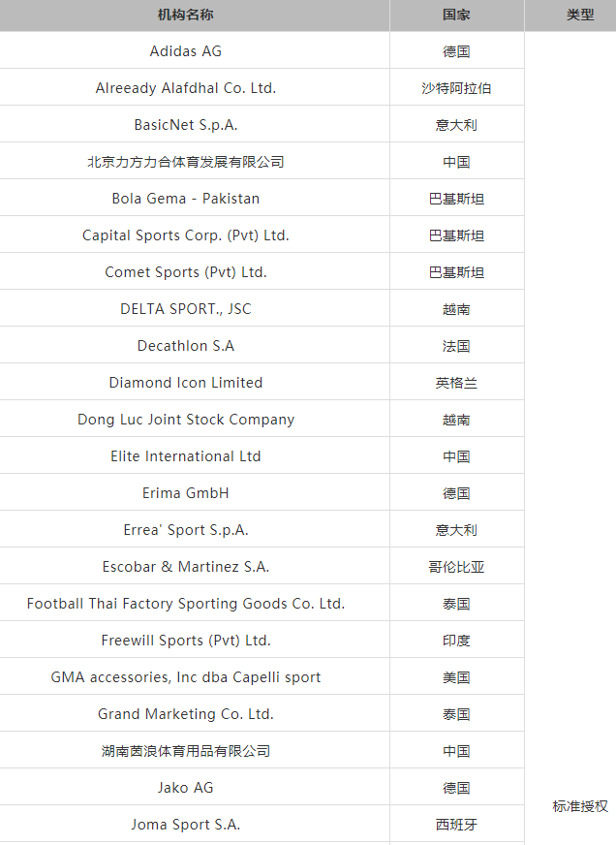Select Alreeady Alafdhal Co. Ltd. entry
616x845 pixels.
point(186,88)
